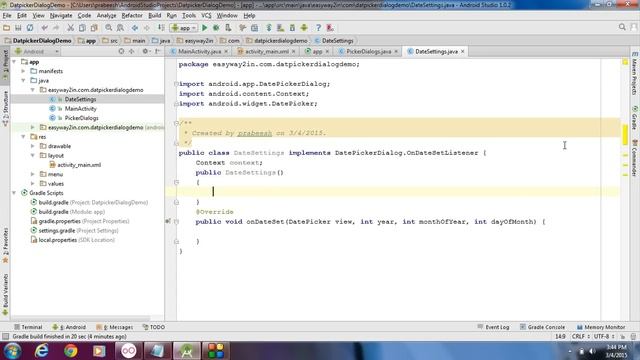Click the Synchronize toolbar icon

coord(30,28)
